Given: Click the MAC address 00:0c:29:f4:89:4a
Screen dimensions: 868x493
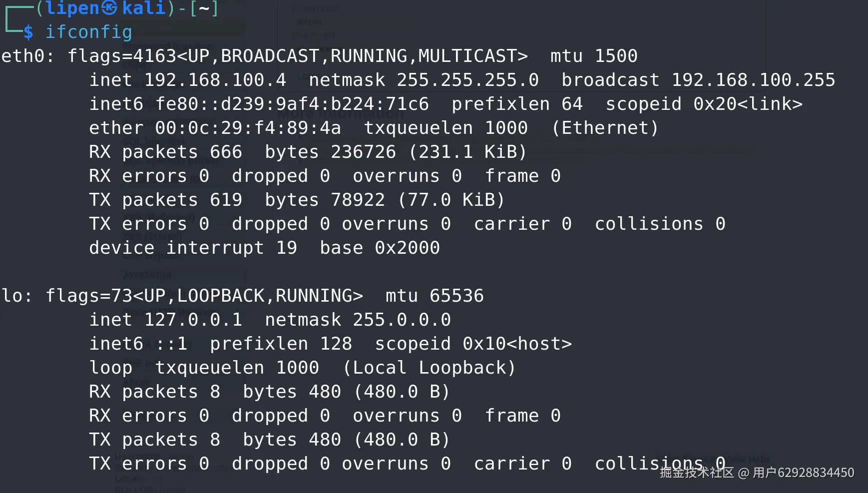Looking at the screenshot, I should tap(248, 128).
